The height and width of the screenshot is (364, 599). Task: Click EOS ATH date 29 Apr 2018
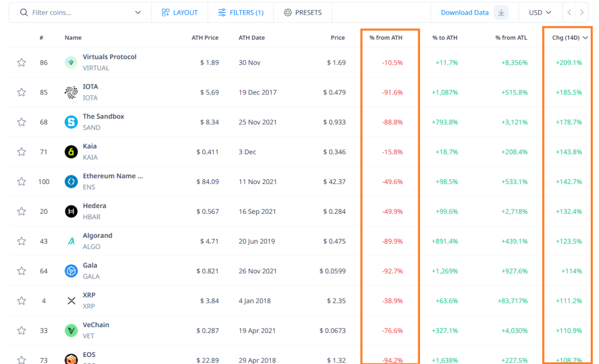click(x=257, y=360)
